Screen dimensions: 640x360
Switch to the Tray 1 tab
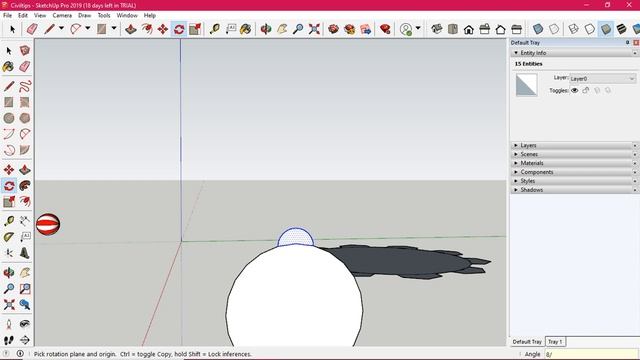click(x=555, y=342)
